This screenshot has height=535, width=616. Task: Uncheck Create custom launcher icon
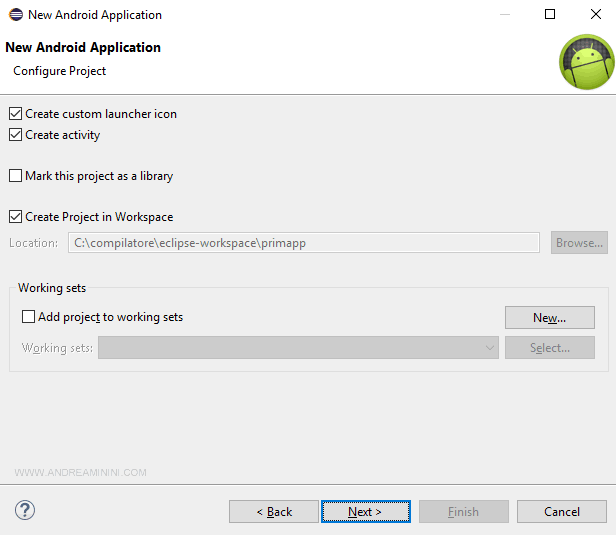(x=15, y=114)
